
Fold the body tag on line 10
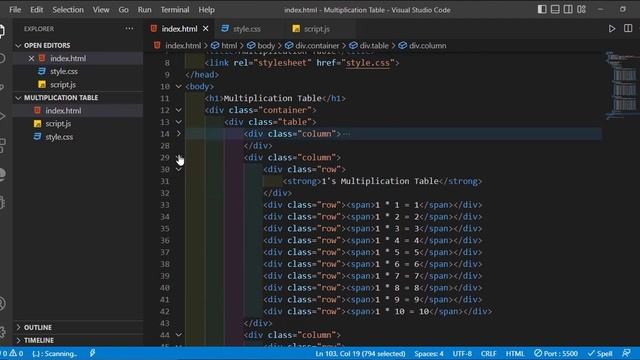coord(178,86)
